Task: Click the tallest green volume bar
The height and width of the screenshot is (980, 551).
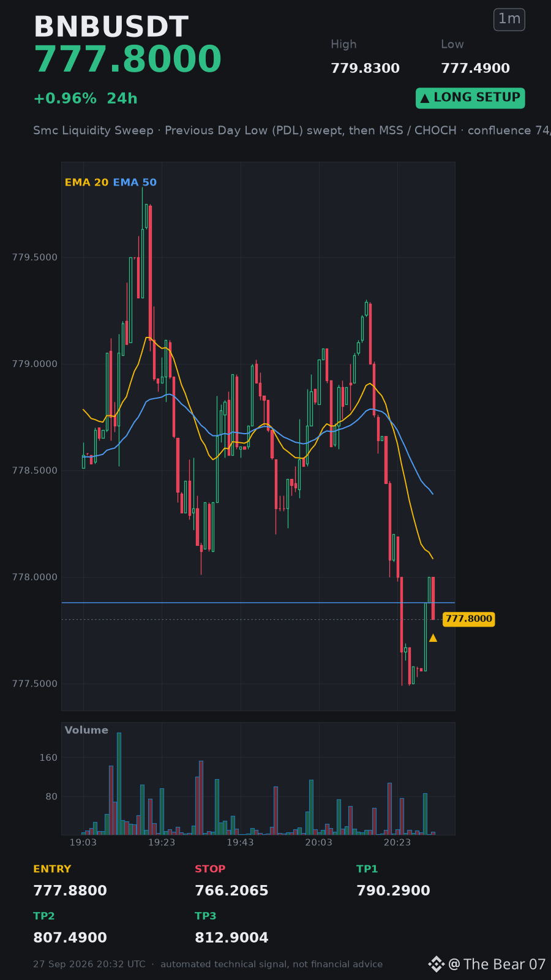Action: click(119, 783)
